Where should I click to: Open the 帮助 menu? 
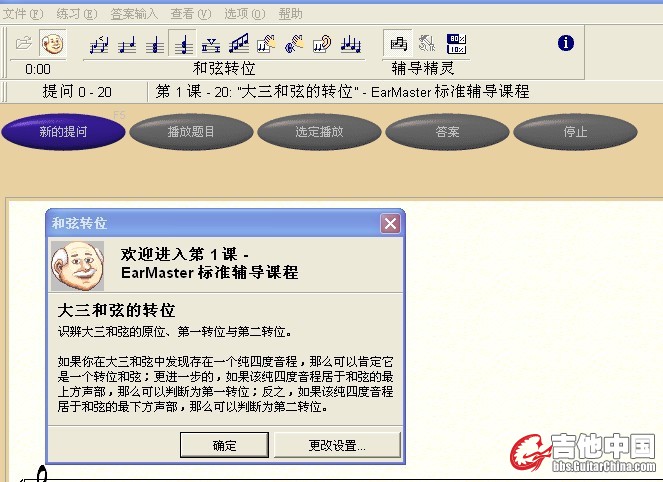[290, 14]
